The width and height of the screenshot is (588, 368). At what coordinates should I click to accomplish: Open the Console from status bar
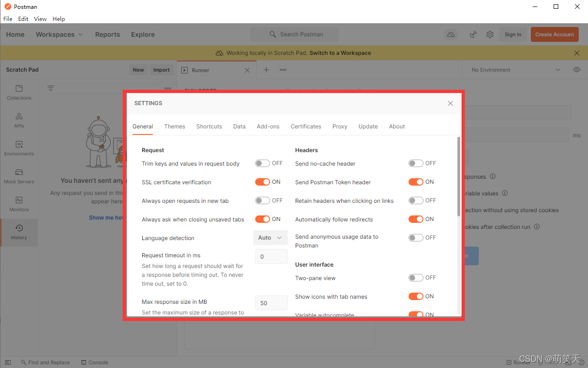(x=94, y=362)
